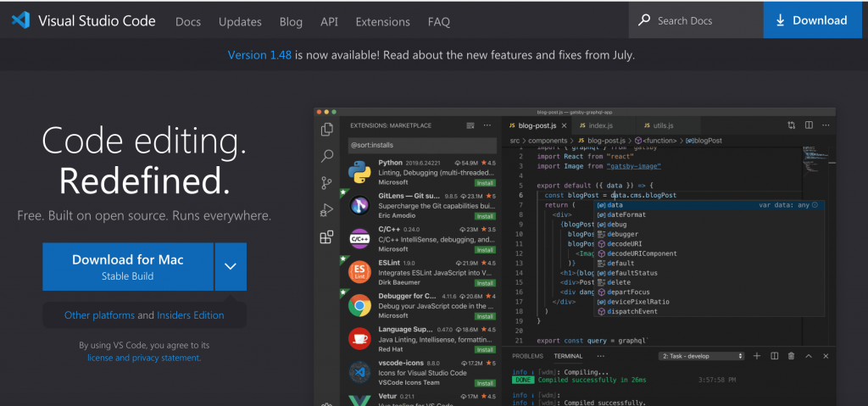
Task: Close the blog-post.js tab
Action: pyautogui.click(x=564, y=125)
